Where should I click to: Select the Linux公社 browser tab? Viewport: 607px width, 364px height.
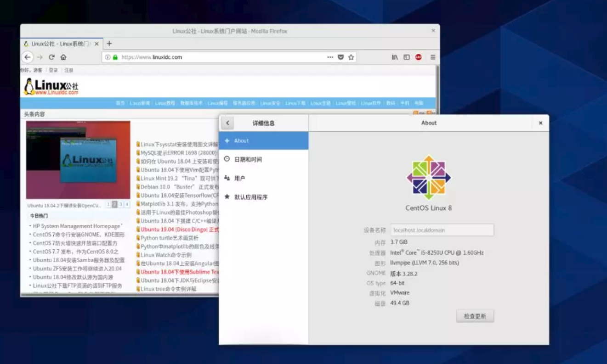(x=61, y=44)
